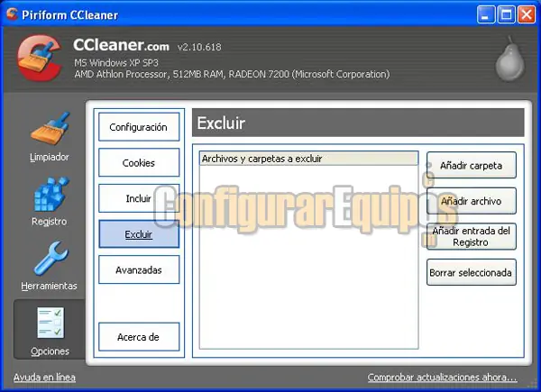Open the Cookies options section
Viewport: 541px width, 392px height.
pyautogui.click(x=139, y=162)
